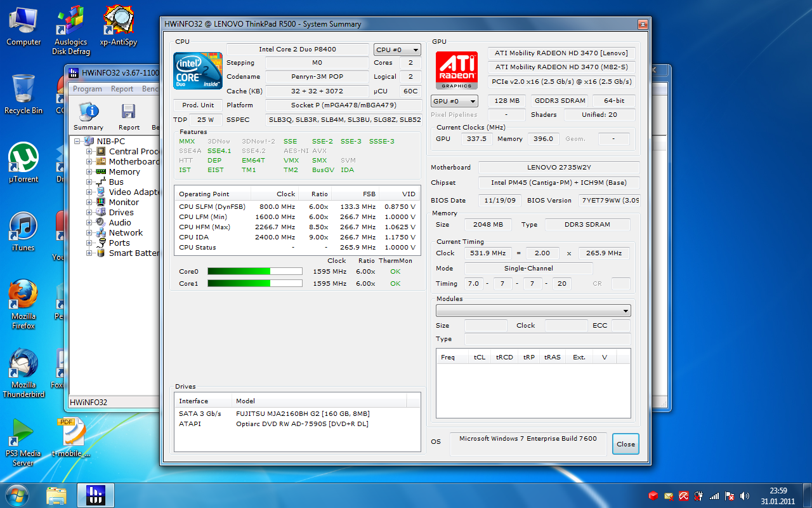The height and width of the screenshot is (508, 812).
Task: Click LENOVO 2735W2Y motherboard field
Action: 559,168
